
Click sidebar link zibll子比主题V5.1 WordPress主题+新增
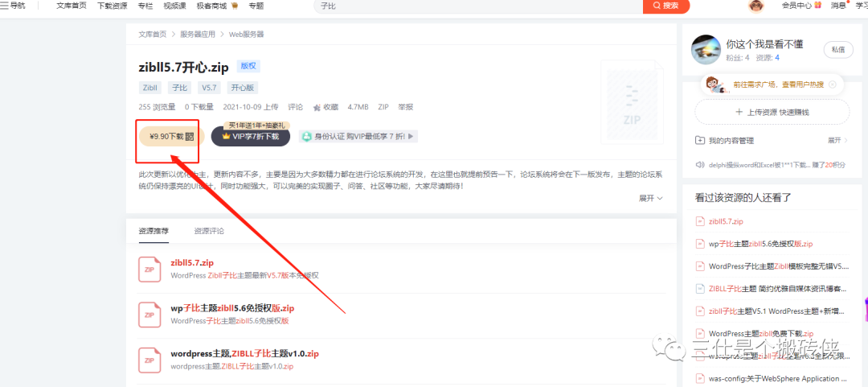pos(778,311)
